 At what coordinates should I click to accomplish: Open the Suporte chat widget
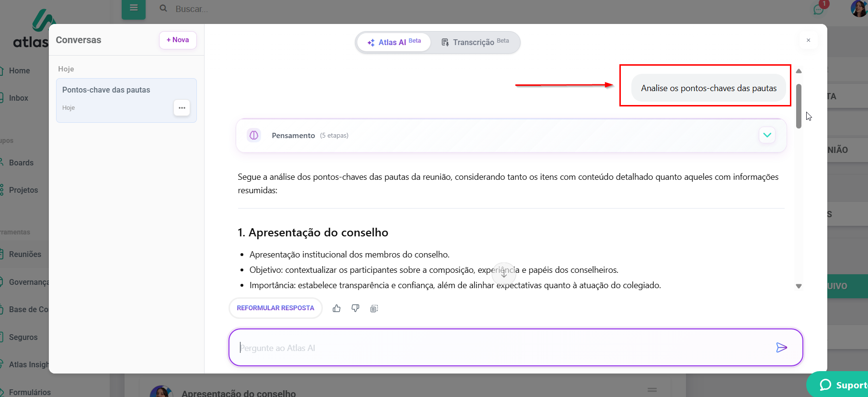coord(843,385)
